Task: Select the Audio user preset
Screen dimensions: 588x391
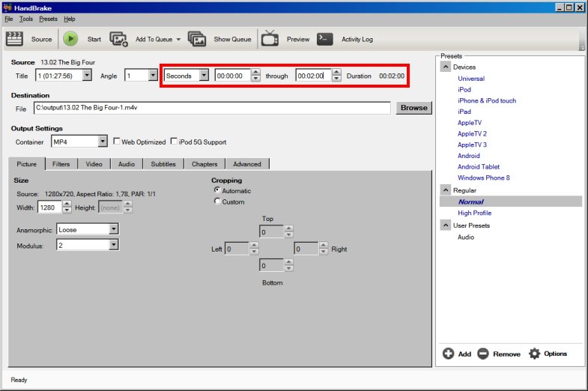Action: tap(466, 237)
